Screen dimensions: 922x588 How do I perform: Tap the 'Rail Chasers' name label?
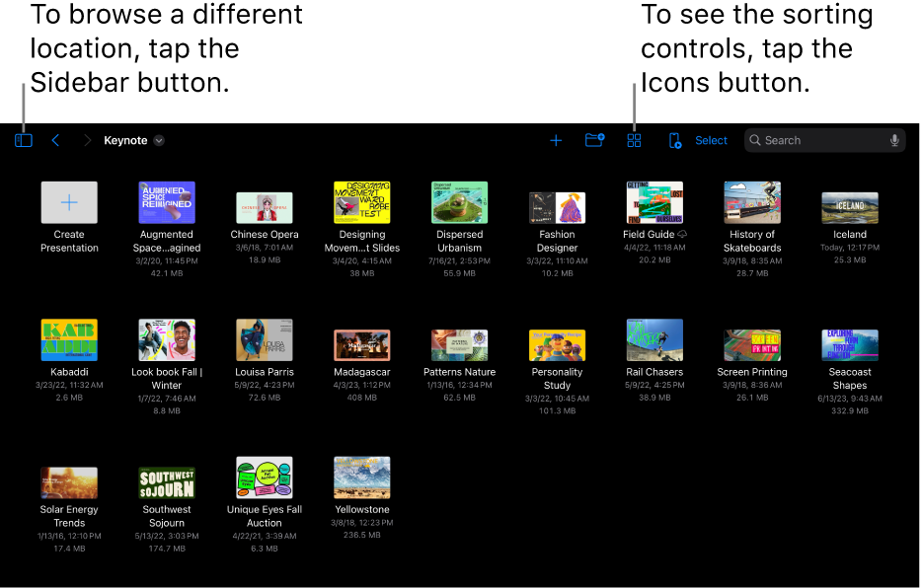[655, 372]
